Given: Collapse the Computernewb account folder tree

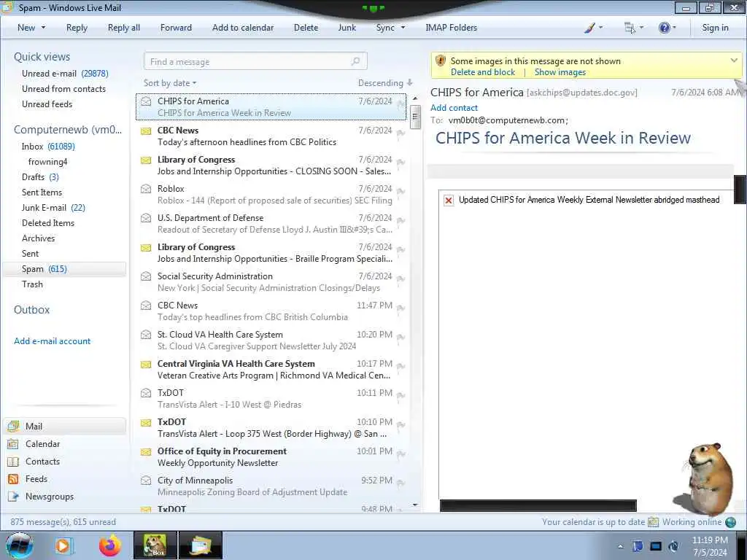Looking at the screenshot, I should (68, 130).
